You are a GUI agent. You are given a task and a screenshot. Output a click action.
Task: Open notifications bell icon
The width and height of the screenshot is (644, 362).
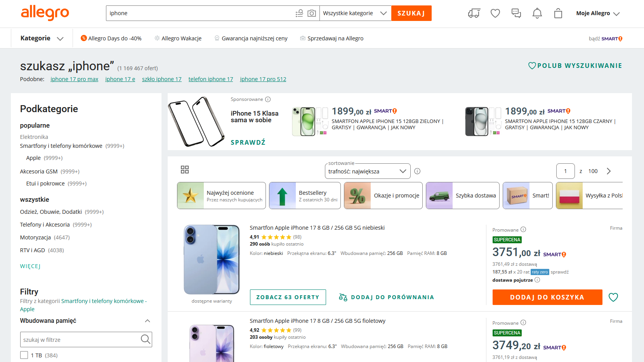537,13
